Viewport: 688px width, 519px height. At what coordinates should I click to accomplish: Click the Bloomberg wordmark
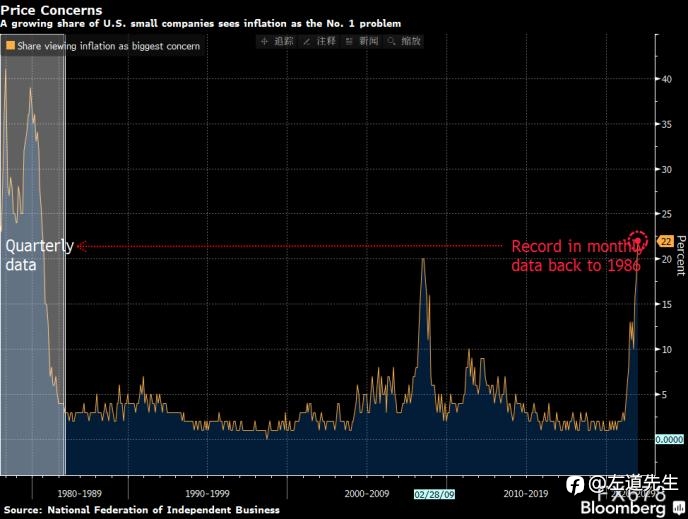click(x=623, y=508)
